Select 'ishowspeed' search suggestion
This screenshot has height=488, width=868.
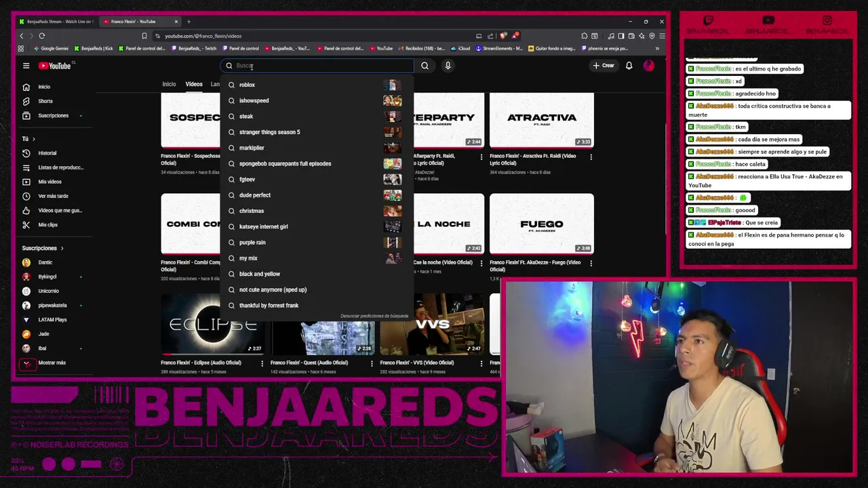point(317,100)
